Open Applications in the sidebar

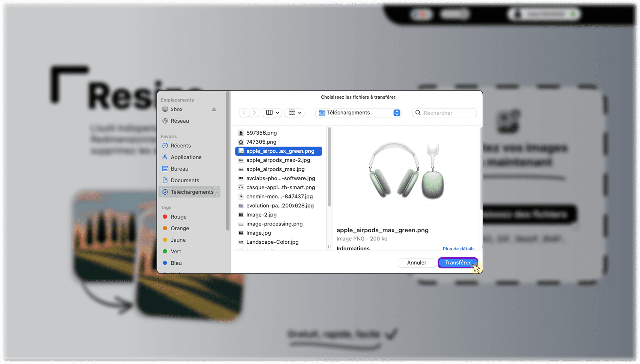(x=186, y=157)
